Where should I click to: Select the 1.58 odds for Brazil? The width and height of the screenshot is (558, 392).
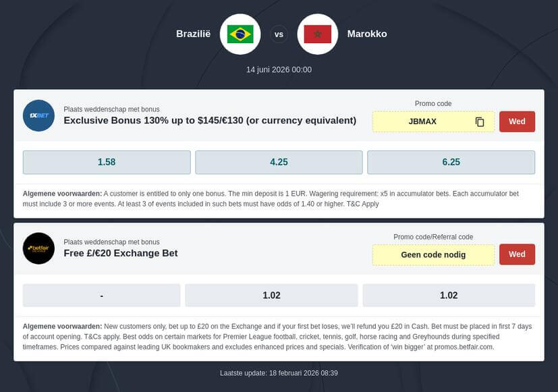tap(107, 162)
